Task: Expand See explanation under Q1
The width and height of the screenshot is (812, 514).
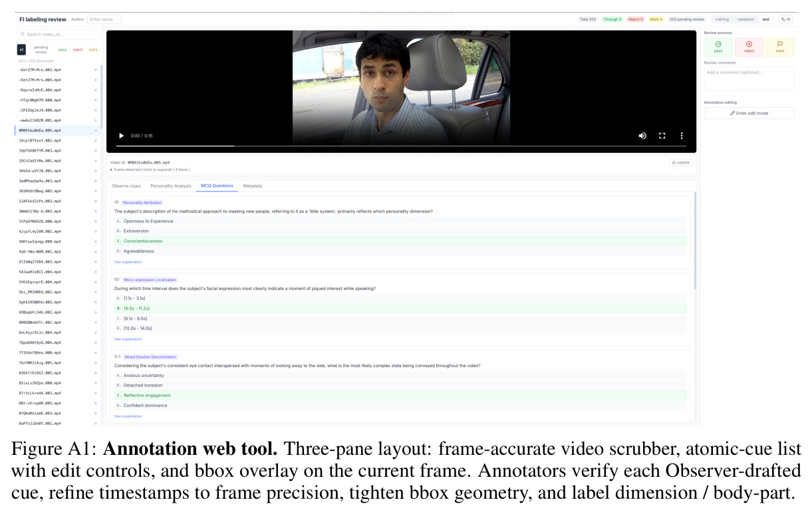Action: (x=128, y=262)
